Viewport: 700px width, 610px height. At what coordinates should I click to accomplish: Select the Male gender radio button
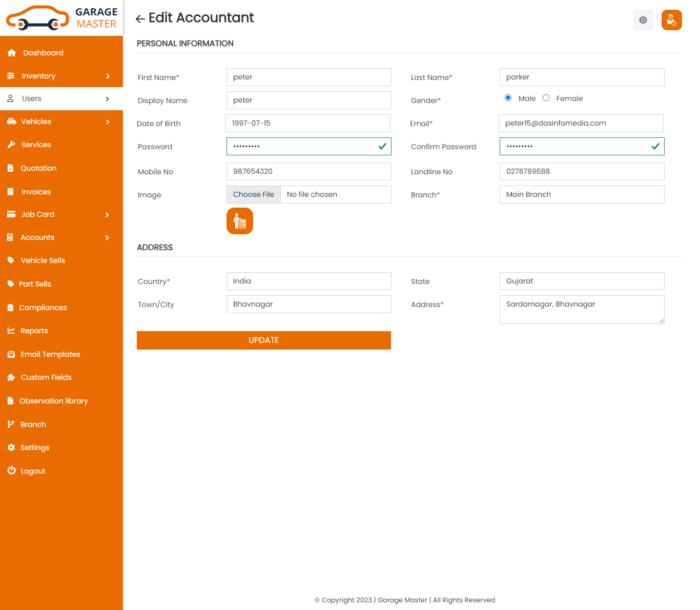pyautogui.click(x=508, y=98)
